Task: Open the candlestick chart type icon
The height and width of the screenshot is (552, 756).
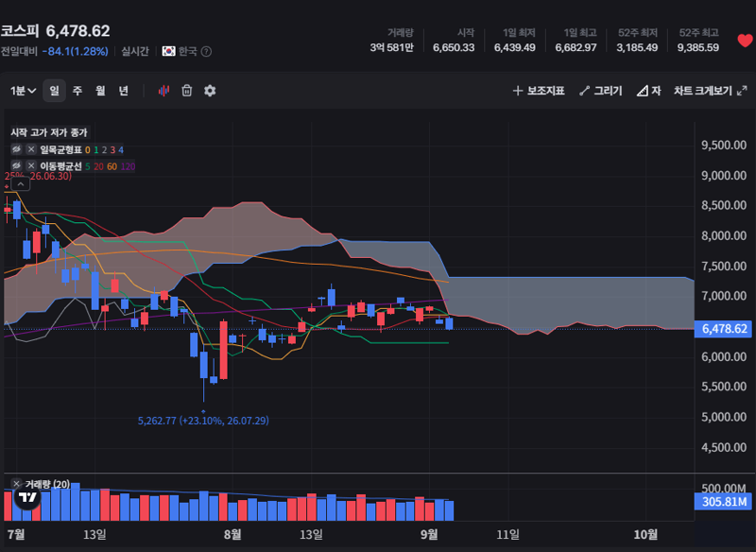Action: pos(163,91)
